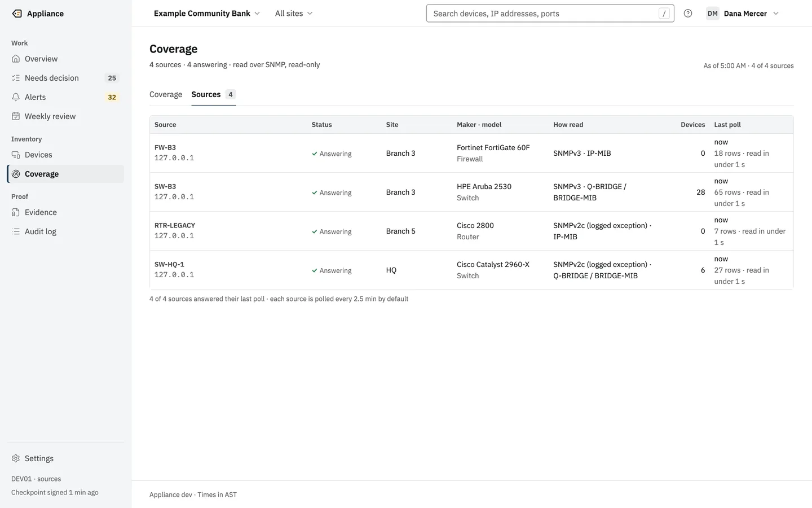Select the RTR-LEGACY source name

[175, 226]
